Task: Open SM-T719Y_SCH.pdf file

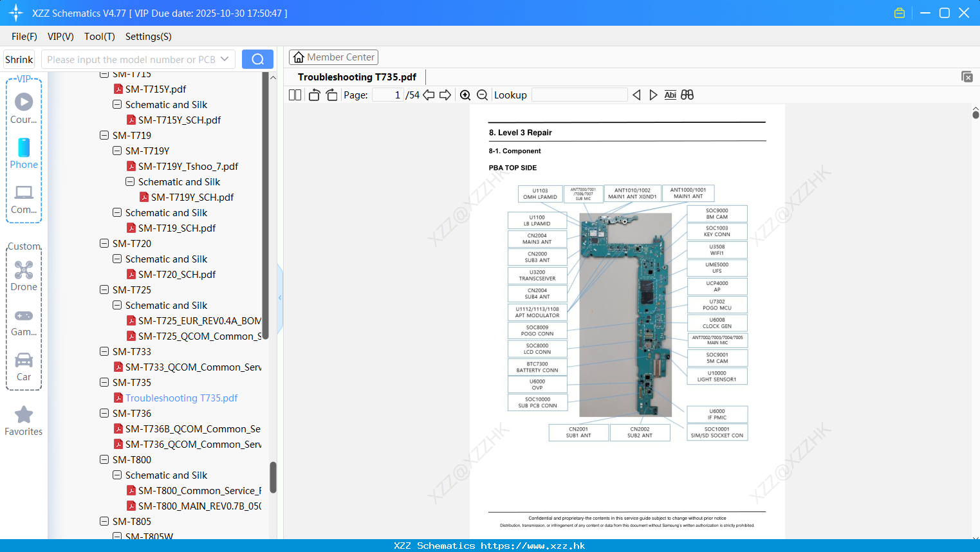Action: point(192,197)
